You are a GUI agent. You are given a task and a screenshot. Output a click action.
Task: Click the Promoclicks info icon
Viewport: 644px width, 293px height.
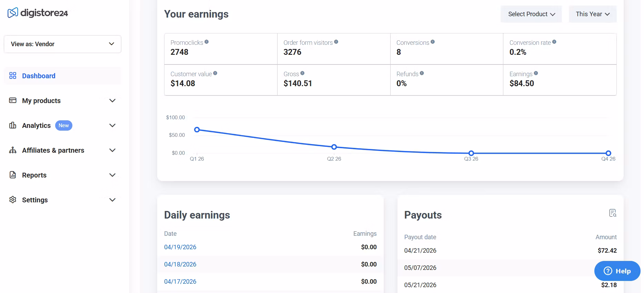(207, 42)
